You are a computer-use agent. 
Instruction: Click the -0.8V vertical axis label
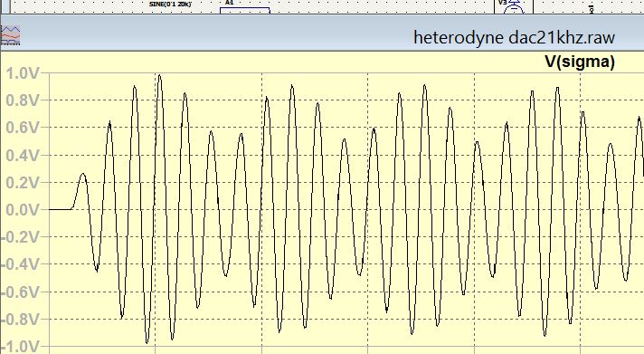[20, 320]
